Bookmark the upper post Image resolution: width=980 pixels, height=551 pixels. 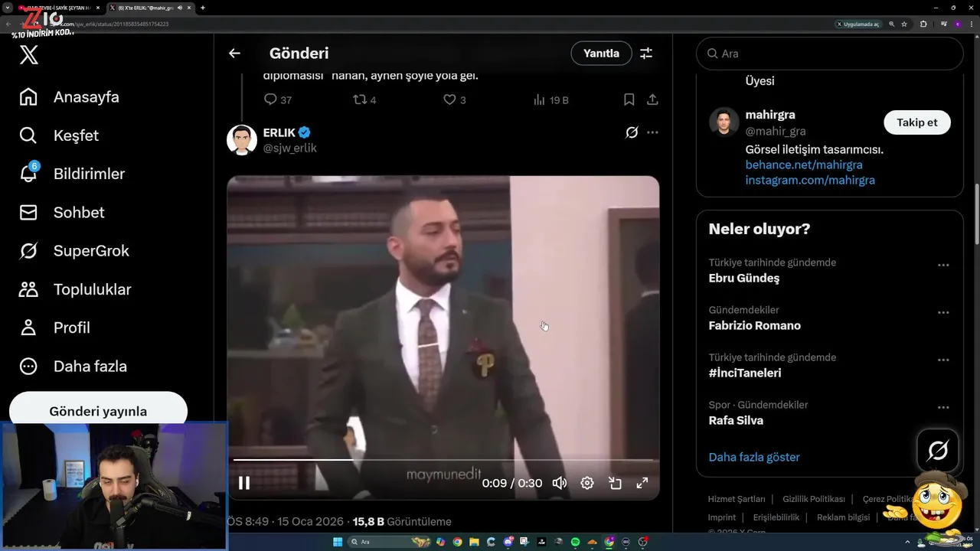click(x=629, y=99)
